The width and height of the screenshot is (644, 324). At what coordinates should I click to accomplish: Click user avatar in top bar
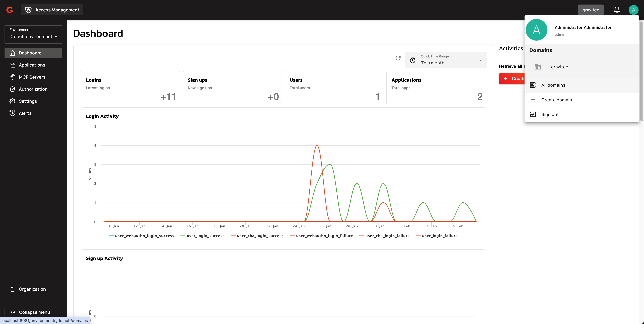pyautogui.click(x=633, y=10)
